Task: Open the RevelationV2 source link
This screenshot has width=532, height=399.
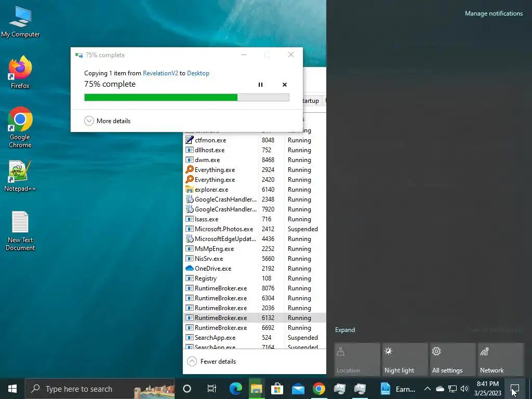Action: pos(160,73)
